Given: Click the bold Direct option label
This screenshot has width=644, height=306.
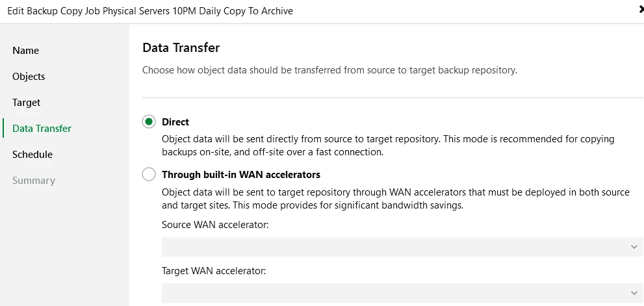Looking at the screenshot, I should (x=175, y=122).
